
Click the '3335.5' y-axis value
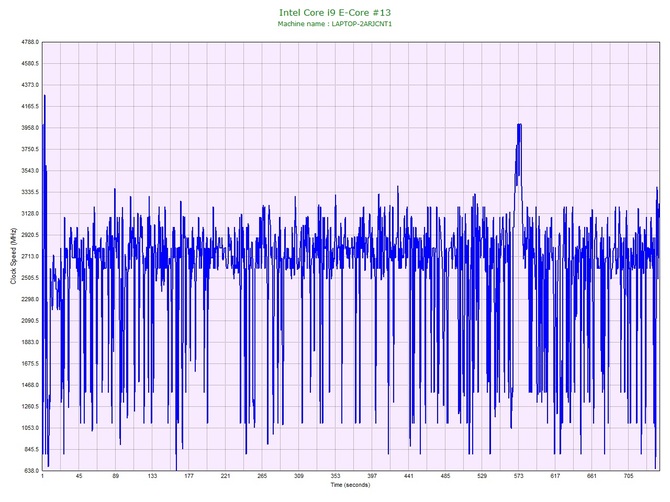(30, 192)
